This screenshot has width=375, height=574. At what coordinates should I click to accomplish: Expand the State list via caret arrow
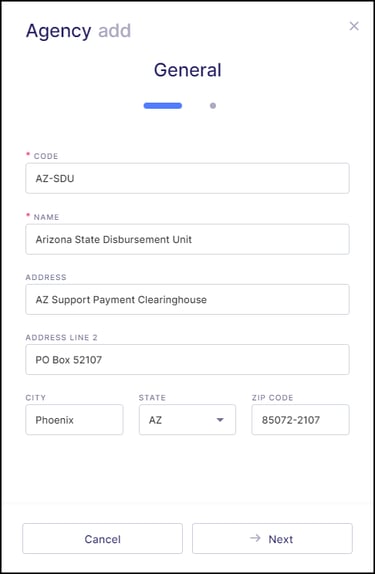(x=220, y=420)
